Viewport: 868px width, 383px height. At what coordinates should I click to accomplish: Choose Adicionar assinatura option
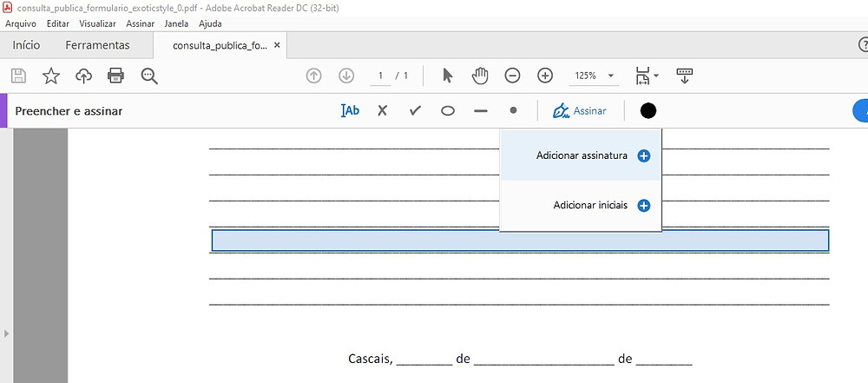pos(581,155)
